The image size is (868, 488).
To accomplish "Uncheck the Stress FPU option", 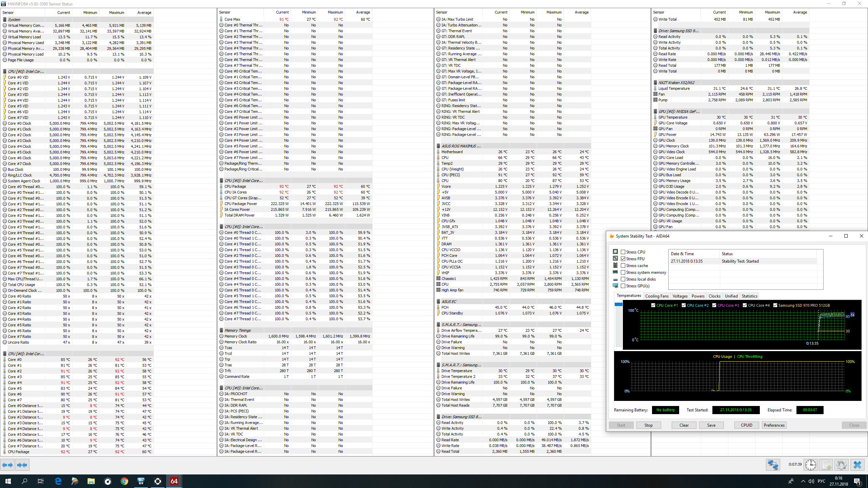I will pos(623,259).
